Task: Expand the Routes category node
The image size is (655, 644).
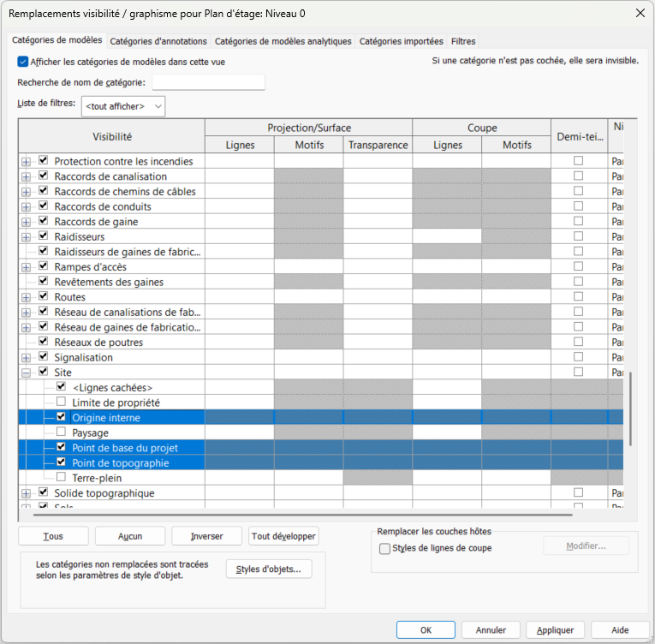Action: tap(26, 297)
